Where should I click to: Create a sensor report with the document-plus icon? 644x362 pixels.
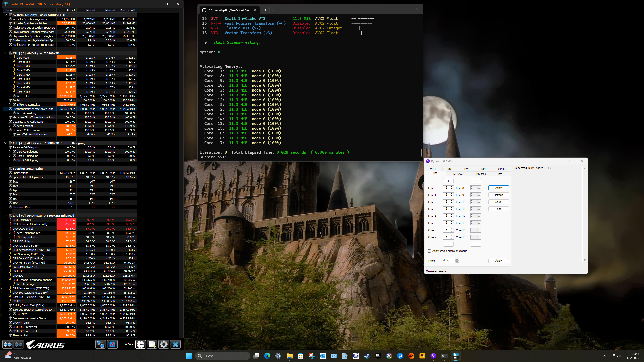[x=152, y=344]
